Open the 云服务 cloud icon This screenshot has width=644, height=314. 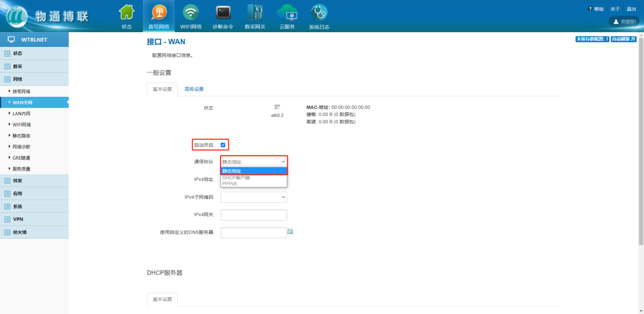click(x=287, y=13)
